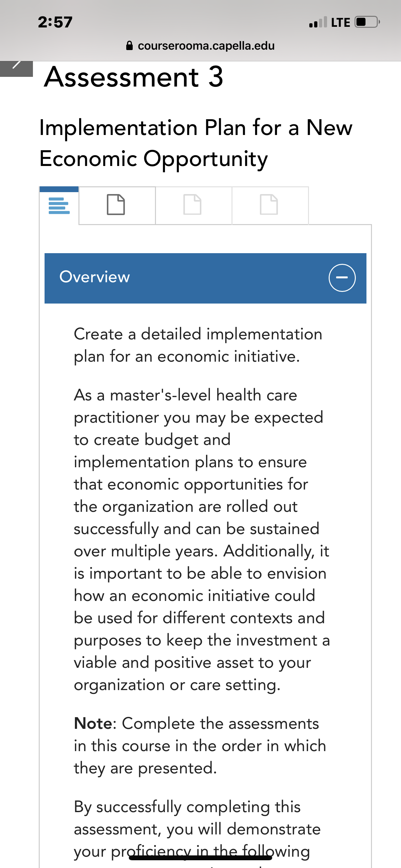The width and height of the screenshot is (401, 868).
Task: Select the overview text-lines tab icon
Action: 59,206
